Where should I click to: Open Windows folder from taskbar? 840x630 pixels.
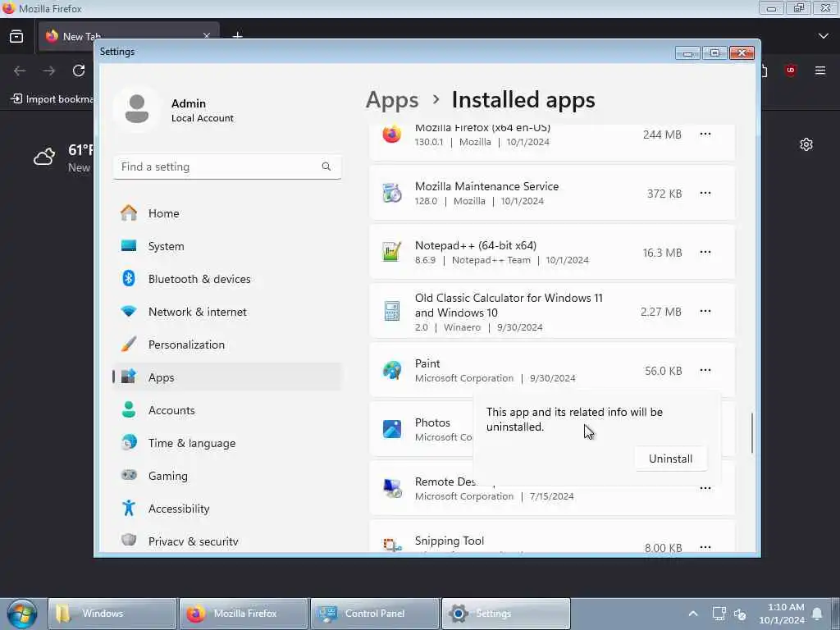coord(112,614)
